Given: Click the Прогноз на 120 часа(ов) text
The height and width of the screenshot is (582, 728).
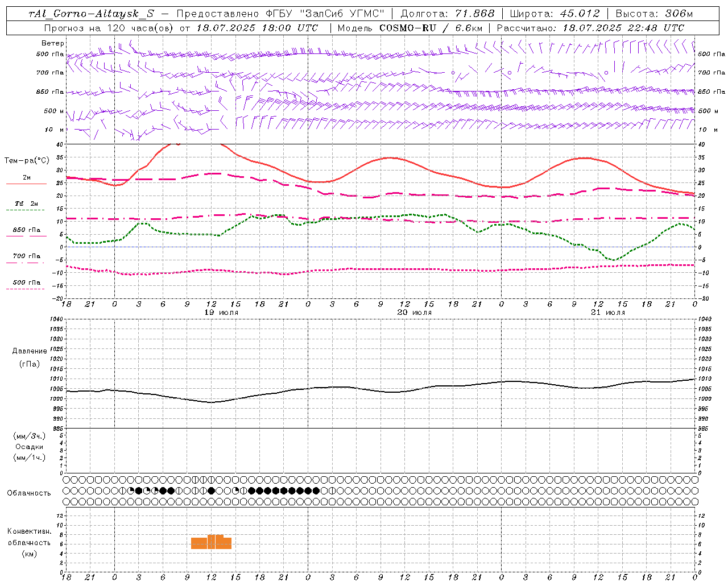Looking at the screenshot, I should [109, 28].
